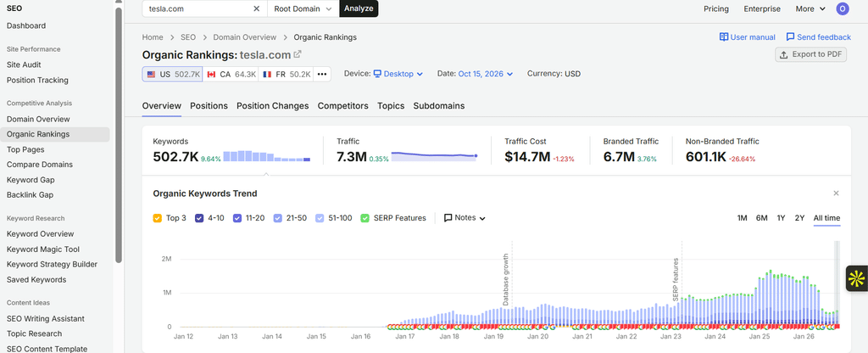Open the external link icon beside tesla.com
Screen dimensions: 868x353
coord(298,54)
